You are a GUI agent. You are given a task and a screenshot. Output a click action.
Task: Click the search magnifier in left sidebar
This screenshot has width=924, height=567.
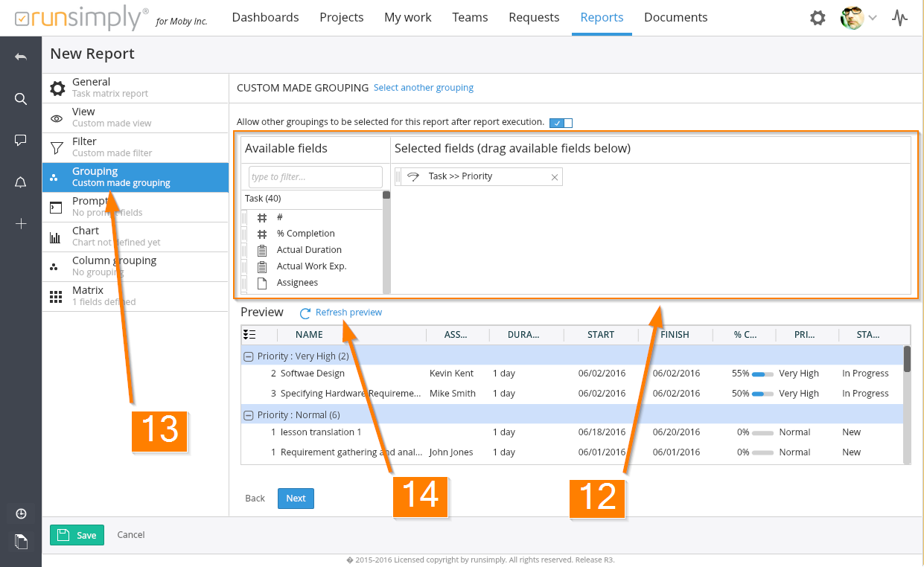21,99
